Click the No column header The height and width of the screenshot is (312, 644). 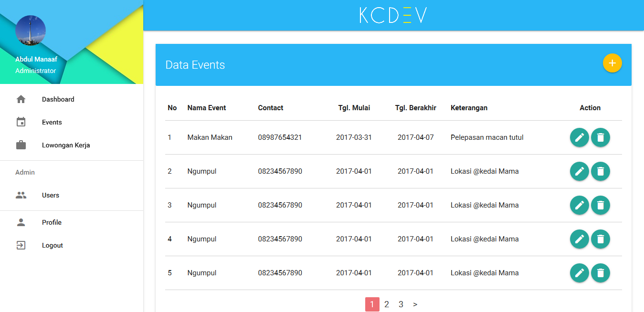click(x=172, y=108)
